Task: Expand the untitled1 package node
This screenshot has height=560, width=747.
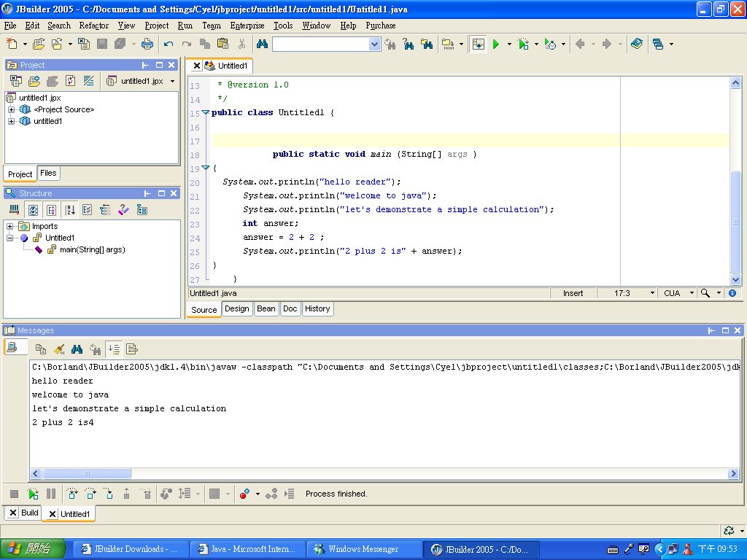Action: pos(12,122)
